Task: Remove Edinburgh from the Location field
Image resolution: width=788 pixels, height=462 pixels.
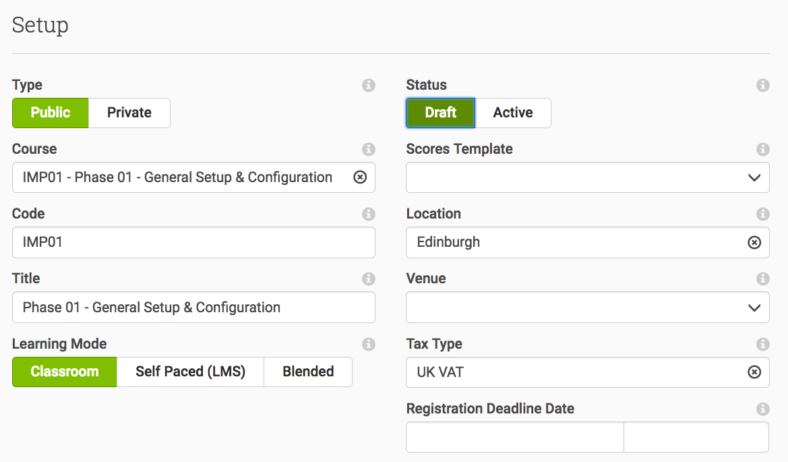Action: [754, 242]
